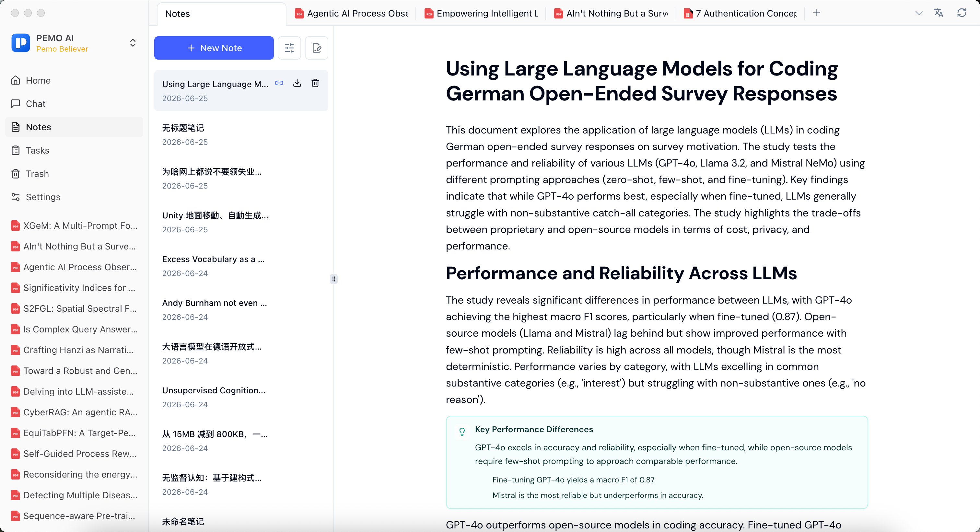Open AIn't Nothing But a Survey PDF in sidebar
This screenshot has height=532, width=980.
[x=75, y=247]
